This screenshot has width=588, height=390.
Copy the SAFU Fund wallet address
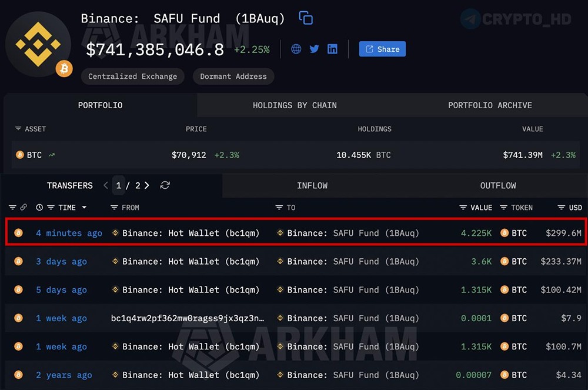[x=305, y=18]
